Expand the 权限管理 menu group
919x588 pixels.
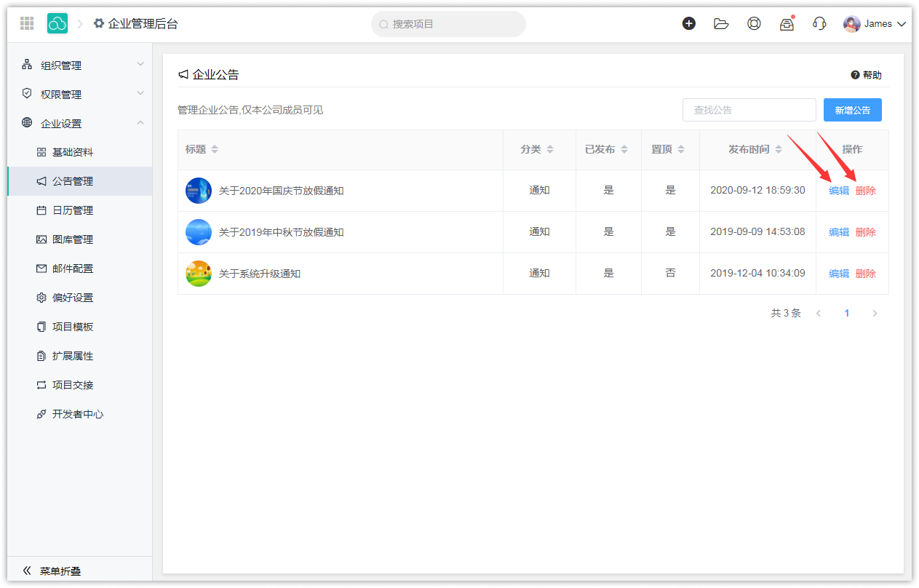[x=80, y=94]
